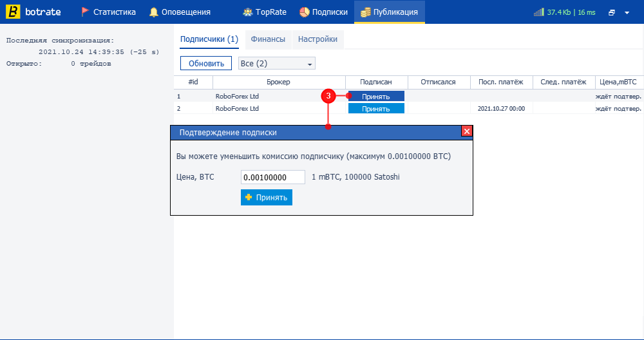
Task: Click the Отписался column header
Action: (438, 82)
